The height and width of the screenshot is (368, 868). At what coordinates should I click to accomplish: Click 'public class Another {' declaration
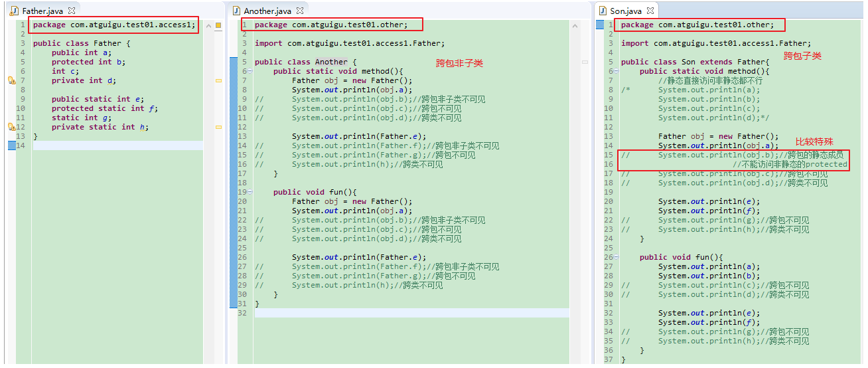[305, 62]
